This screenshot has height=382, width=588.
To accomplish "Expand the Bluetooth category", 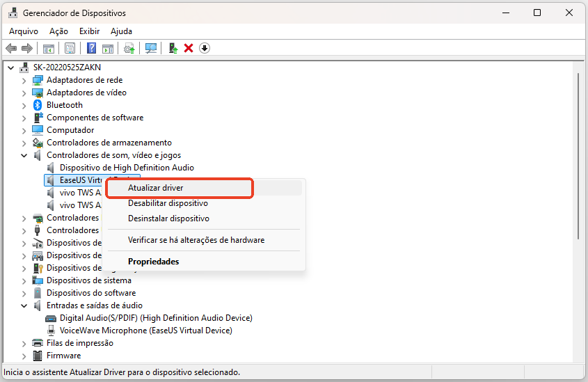I will tap(24, 105).
